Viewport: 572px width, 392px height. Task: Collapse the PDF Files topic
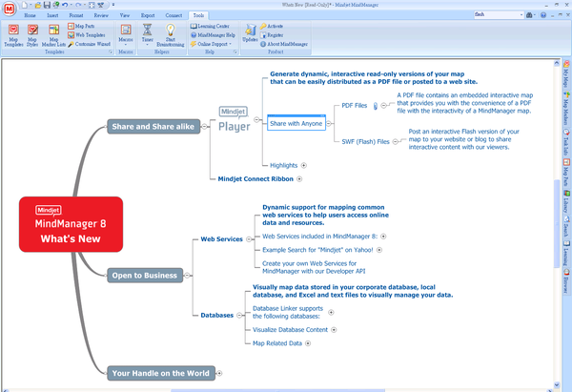point(384,106)
